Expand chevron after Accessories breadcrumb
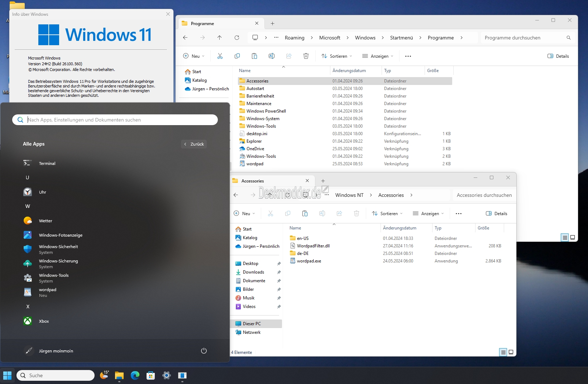Image resolution: width=588 pixels, height=384 pixels. click(x=411, y=195)
